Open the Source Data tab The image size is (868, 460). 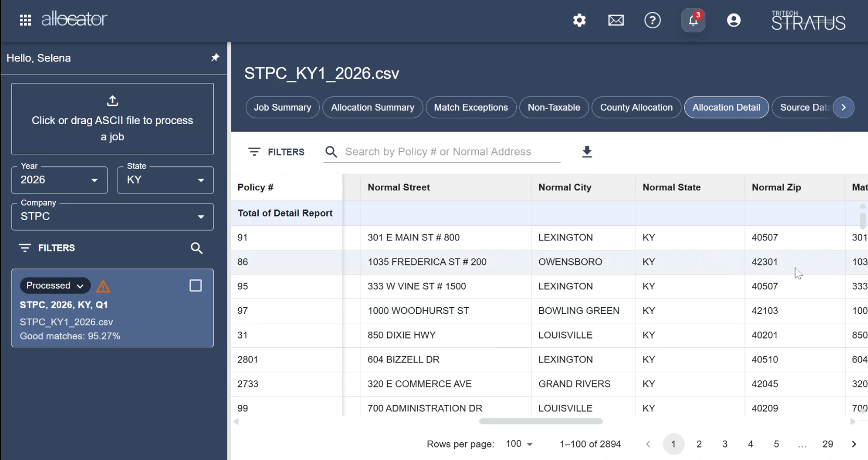[x=802, y=107]
